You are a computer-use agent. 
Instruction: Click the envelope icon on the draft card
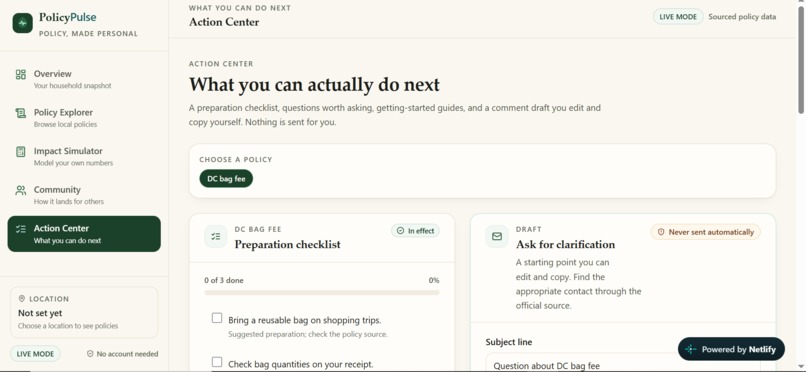497,236
